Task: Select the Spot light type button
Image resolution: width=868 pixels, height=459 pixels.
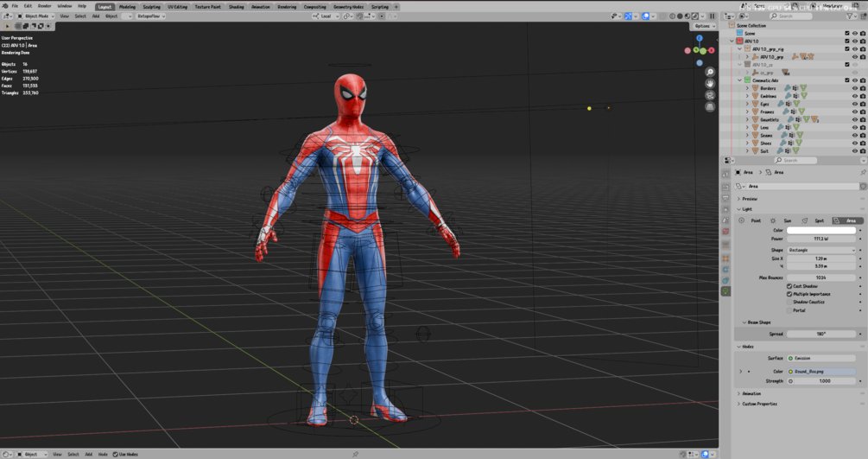Action: [x=815, y=220]
